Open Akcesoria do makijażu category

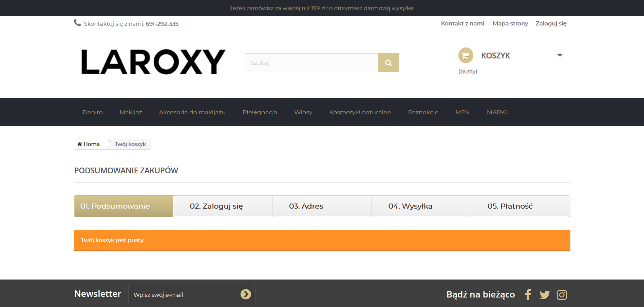point(192,112)
